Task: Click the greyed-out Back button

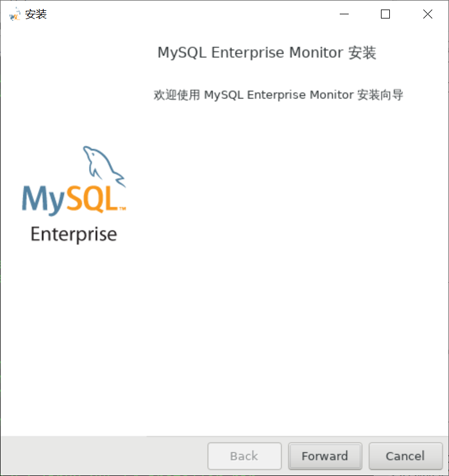Action: [244, 456]
